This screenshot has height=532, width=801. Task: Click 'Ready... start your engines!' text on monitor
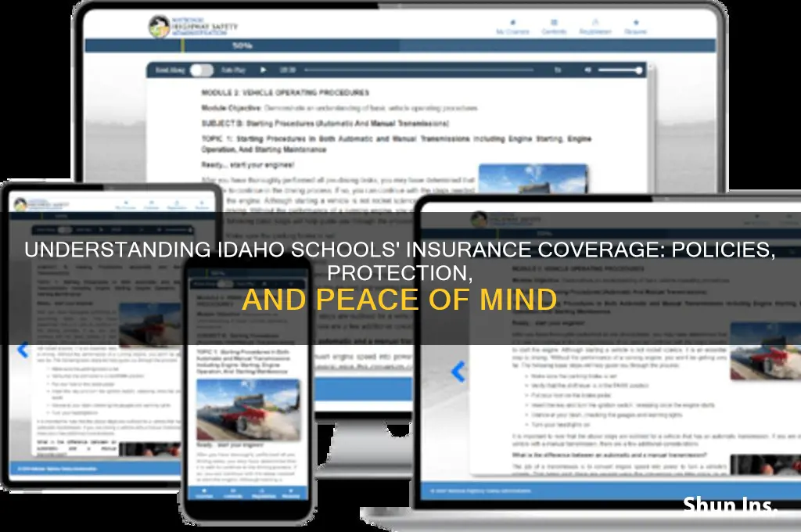248,165
